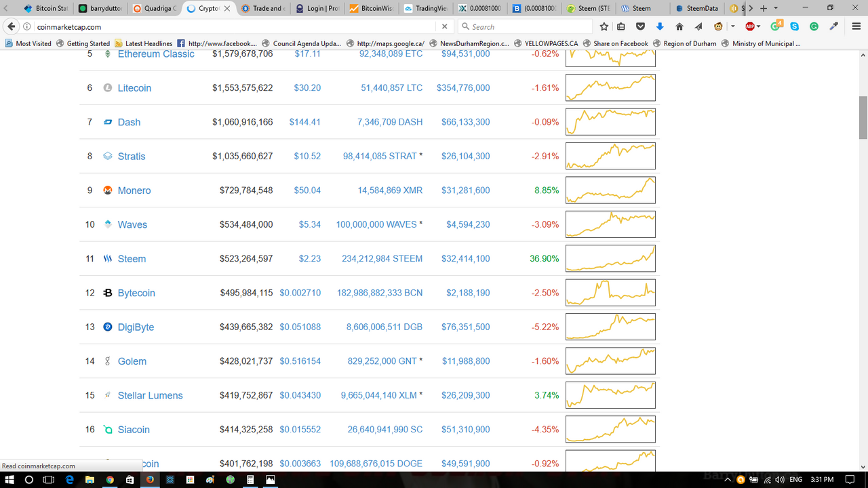The height and width of the screenshot is (488, 868).
Task: Open the bookmarks list clipboard icon
Action: point(621,26)
